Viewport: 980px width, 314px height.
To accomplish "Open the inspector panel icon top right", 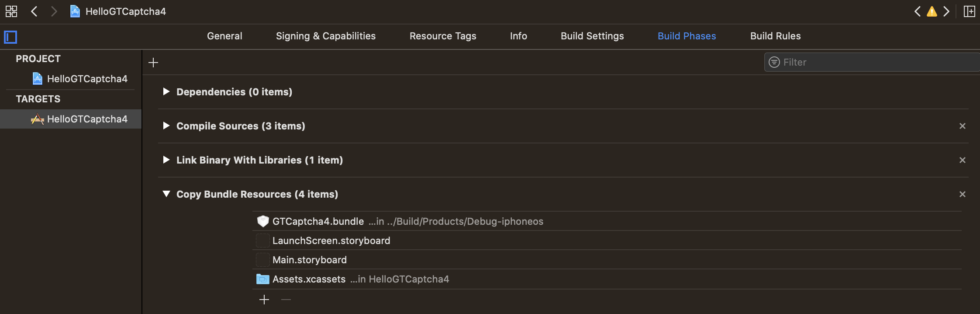I will (970, 11).
